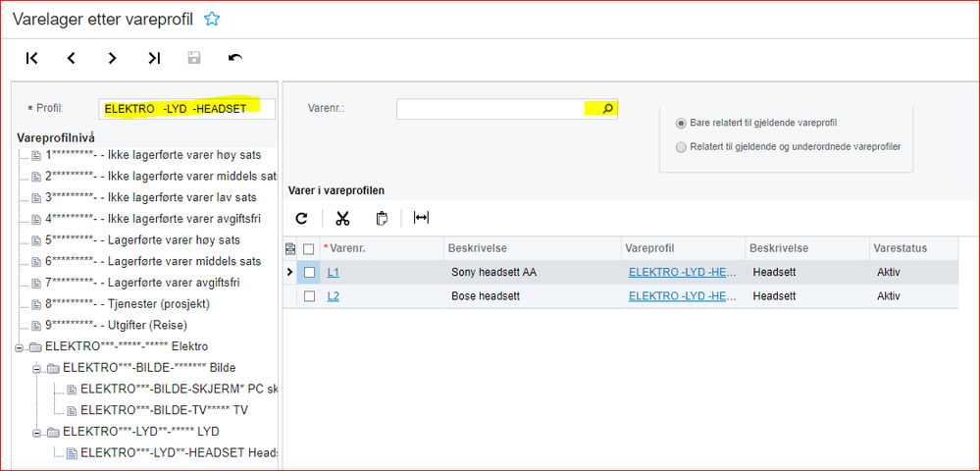Viewport: 980px width, 471px height.
Task: Add page to favorites with star icon
Action: [x=213, y=19]
